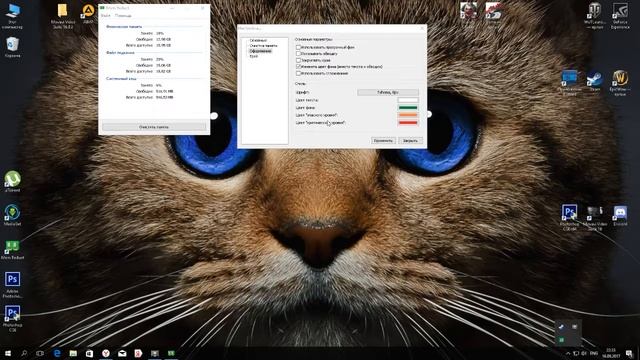The height and width of the screenshot is (360, 640).
Task: Open the Файл menu in Mem Reduct
Action: [105, 16]
